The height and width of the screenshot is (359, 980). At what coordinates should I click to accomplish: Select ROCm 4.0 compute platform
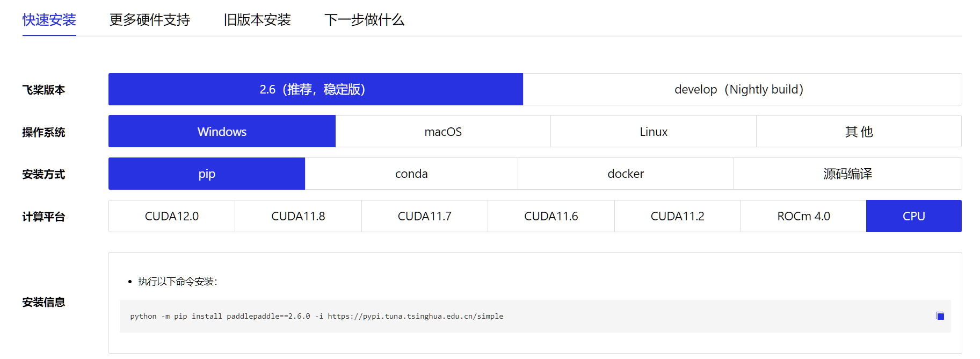(803, 216)
